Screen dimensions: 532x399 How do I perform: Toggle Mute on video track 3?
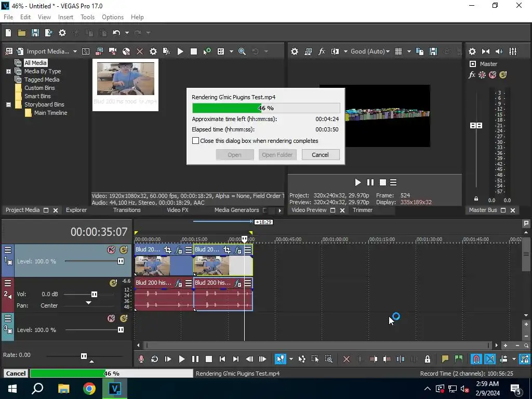(111, 318)
